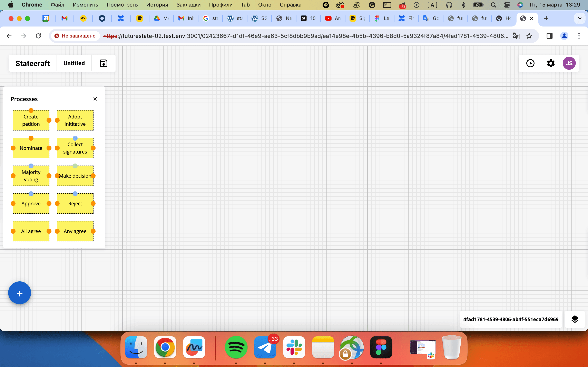Click the Statecraft logo title

click(x=32, y=63)
